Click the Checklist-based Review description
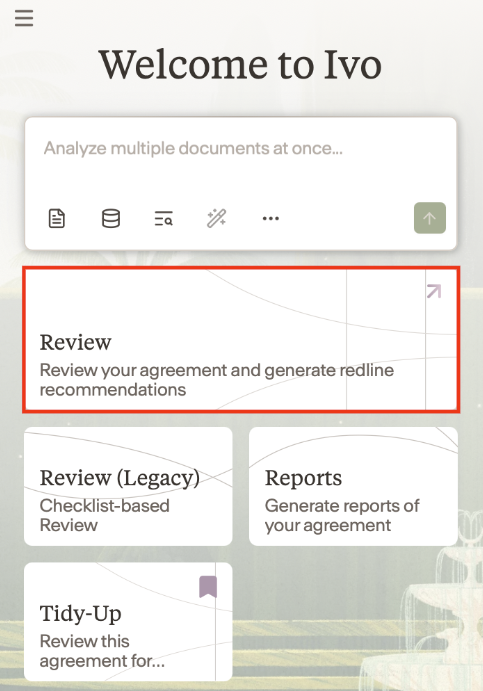Screen dimensions: 483x691 pyautogui.click(x=104, y=515)
